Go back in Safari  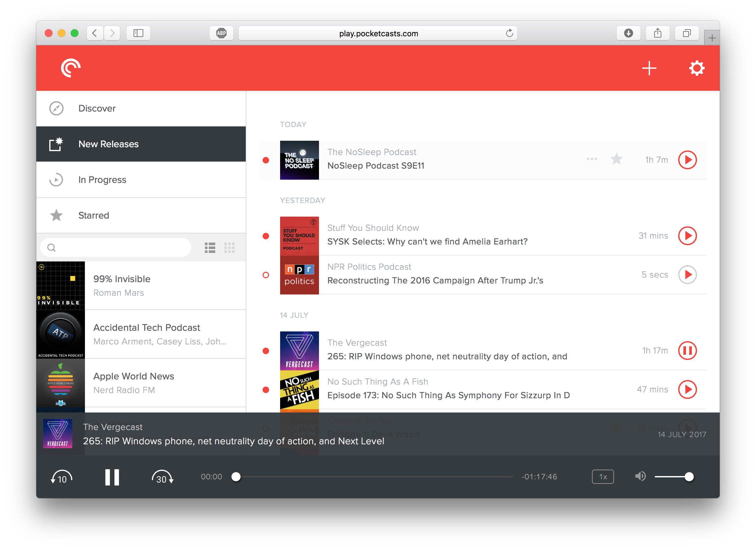[95, 33]
